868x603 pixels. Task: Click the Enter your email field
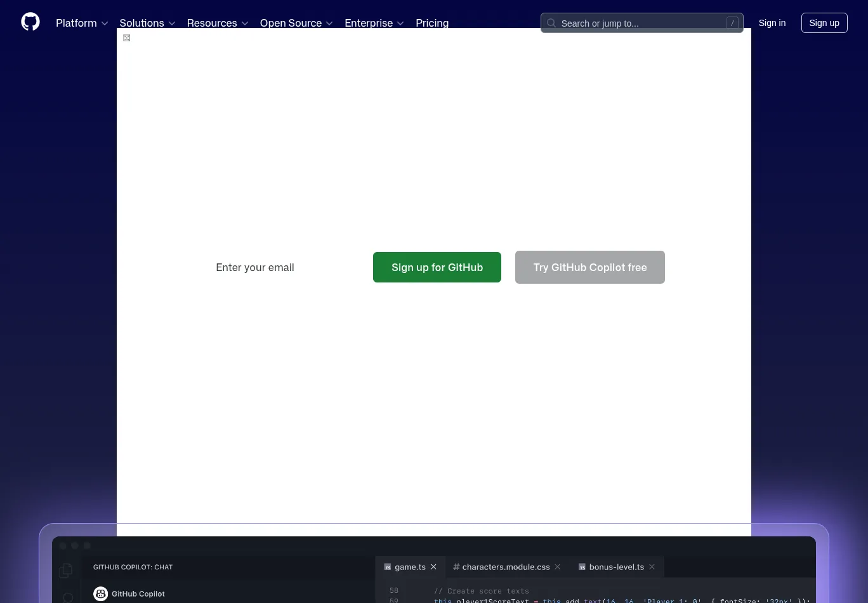[x=255, y=267]
